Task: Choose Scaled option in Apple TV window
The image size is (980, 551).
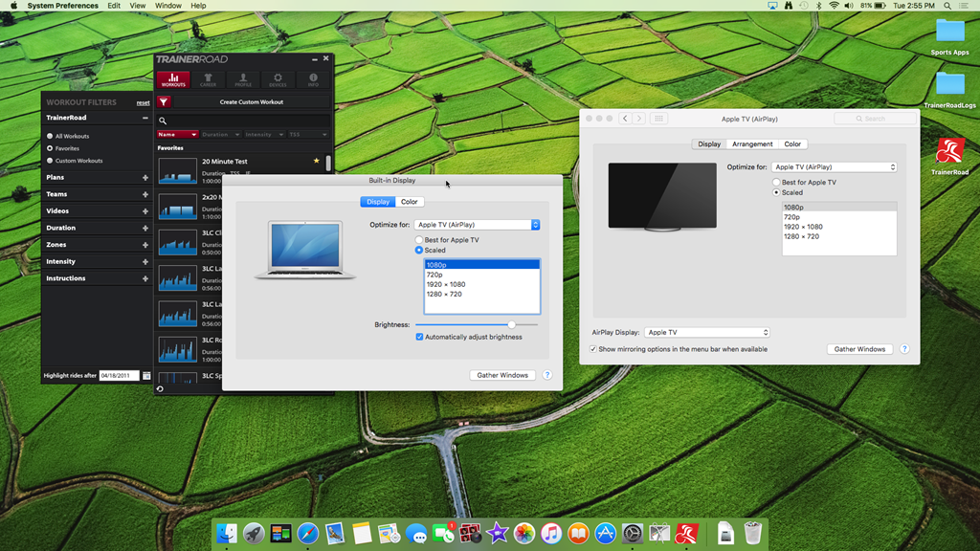Action: pos(776,192)
